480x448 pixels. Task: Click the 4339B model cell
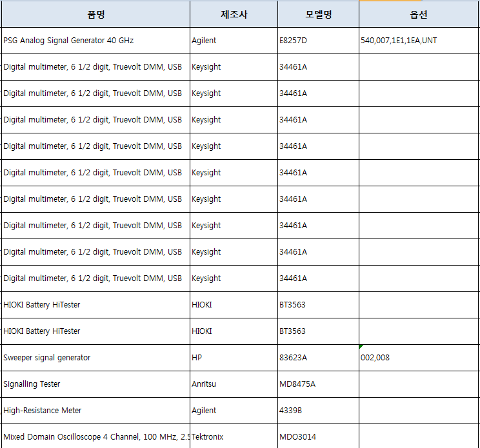click(318, 411)
